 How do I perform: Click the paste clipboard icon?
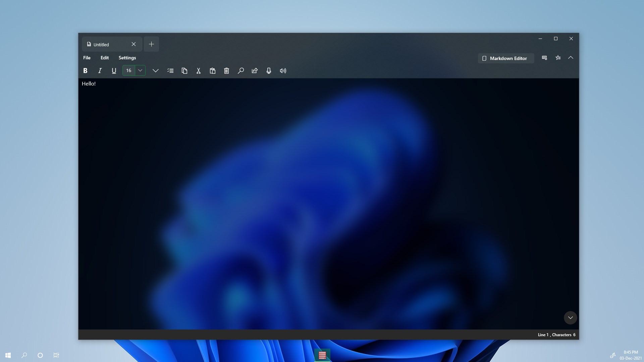point(213,71)
